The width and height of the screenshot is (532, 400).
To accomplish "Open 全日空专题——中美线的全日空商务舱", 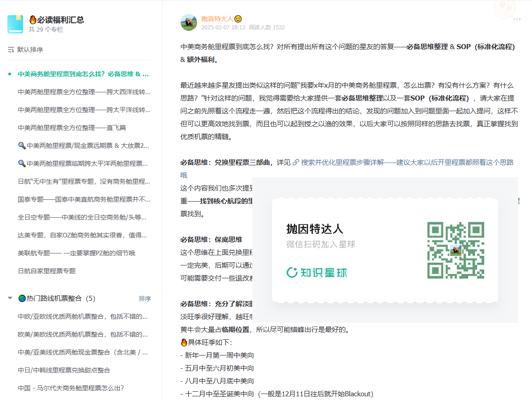I will (82, 217).
